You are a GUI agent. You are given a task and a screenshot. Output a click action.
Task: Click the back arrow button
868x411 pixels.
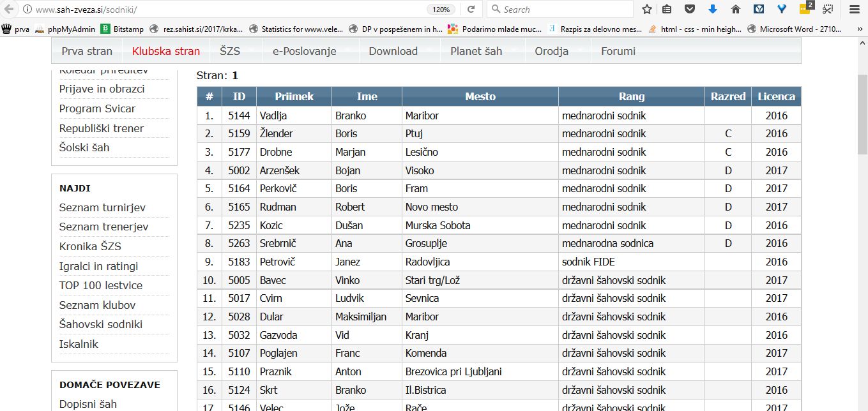[x=9, y=10]
